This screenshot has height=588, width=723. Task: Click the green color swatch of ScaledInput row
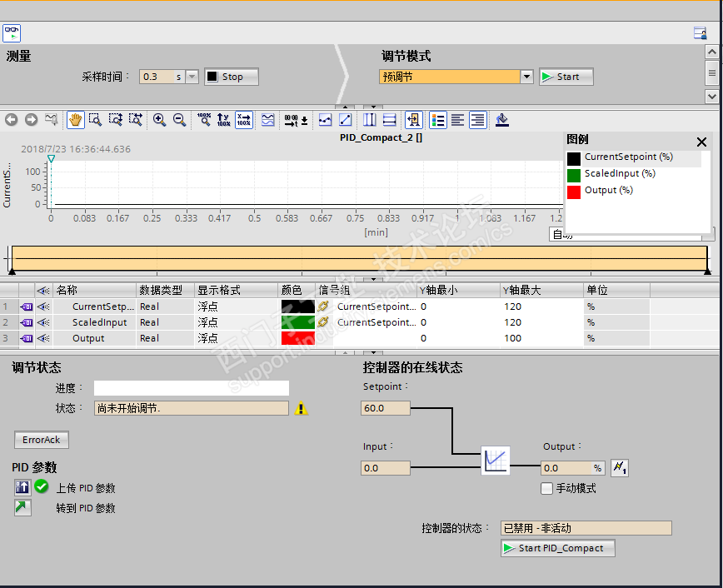[x=298, y=322]
